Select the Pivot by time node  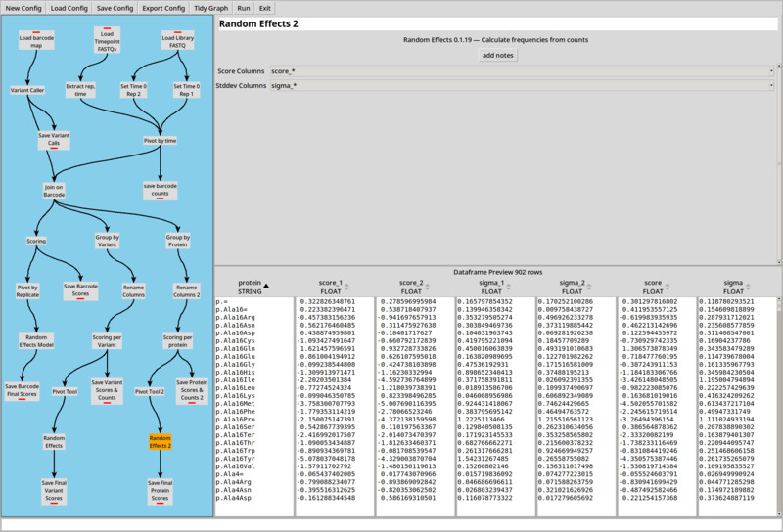pyautogui.click(x=160, y=141)
